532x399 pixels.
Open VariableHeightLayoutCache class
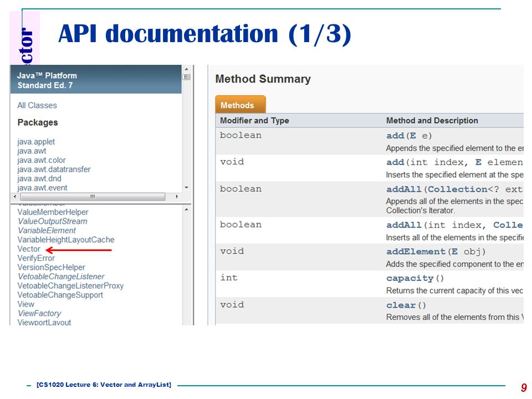click(66, 239)
